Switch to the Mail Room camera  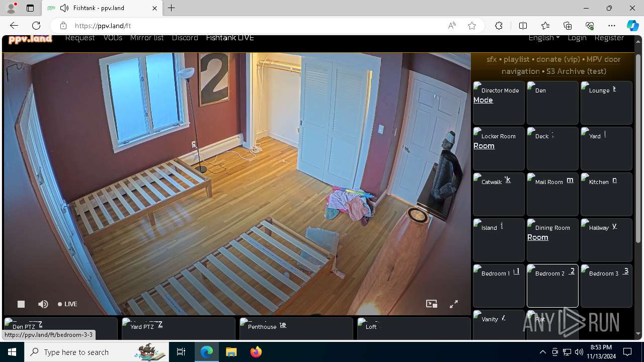click(552, 194)
